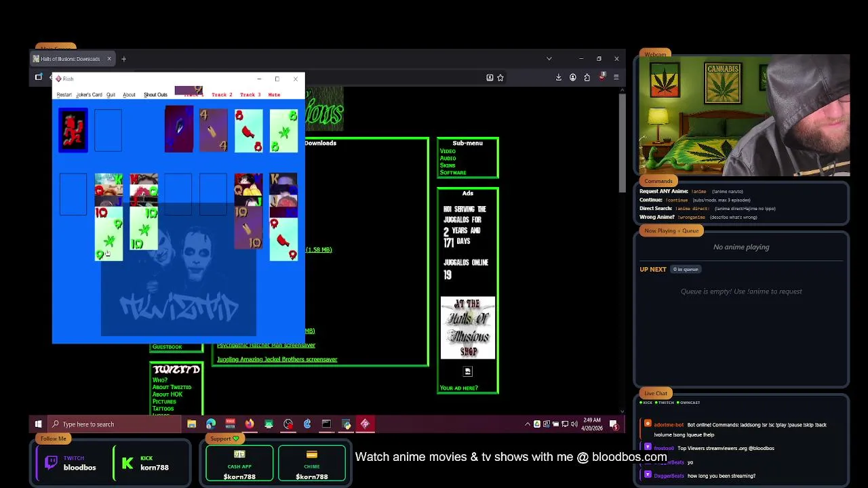Open the About Twiztid link
Image resolution: width=868 pixels, height=488 pixels.
[x=172, y=387]
